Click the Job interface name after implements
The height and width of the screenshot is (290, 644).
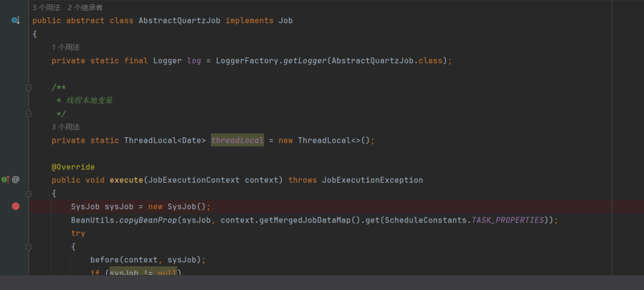(x=286, y=20)
